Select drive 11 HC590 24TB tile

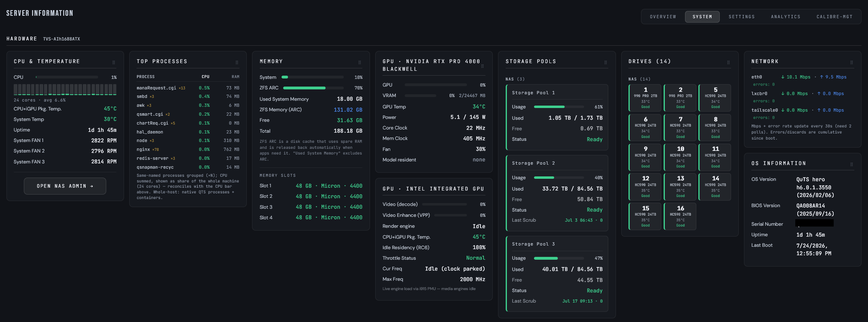[x=715, y=157]
